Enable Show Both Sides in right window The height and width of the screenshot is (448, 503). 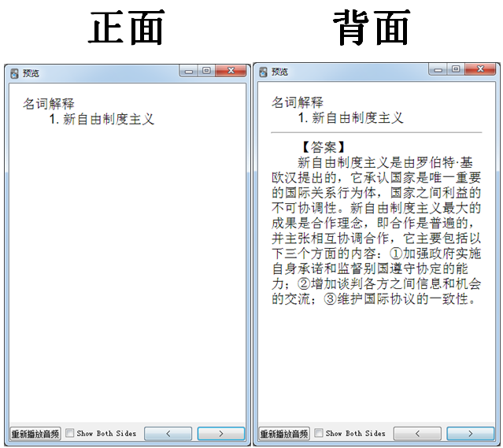pos(319,433)
